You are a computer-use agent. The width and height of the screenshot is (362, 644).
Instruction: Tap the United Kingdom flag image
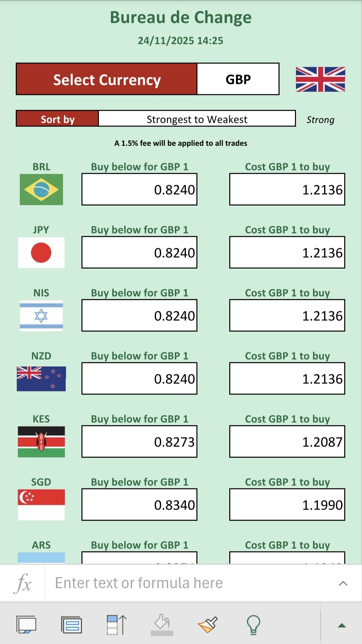pos(320,79)
